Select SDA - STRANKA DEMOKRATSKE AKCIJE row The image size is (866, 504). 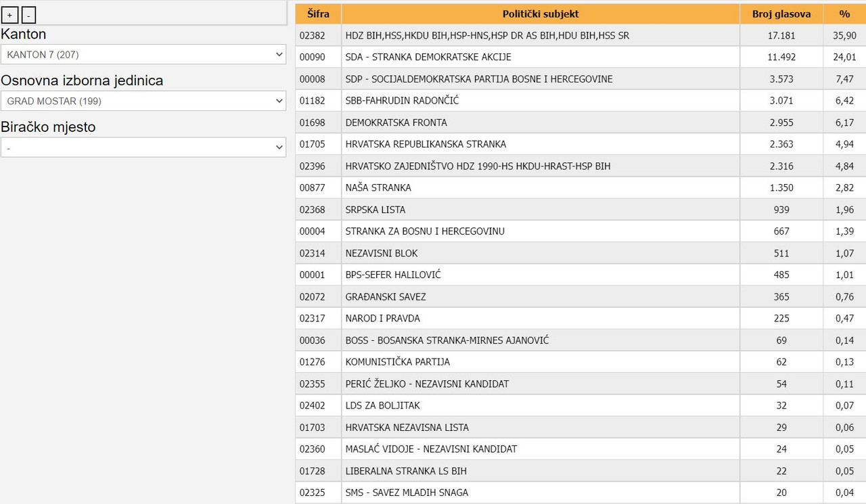coord(580,57)
